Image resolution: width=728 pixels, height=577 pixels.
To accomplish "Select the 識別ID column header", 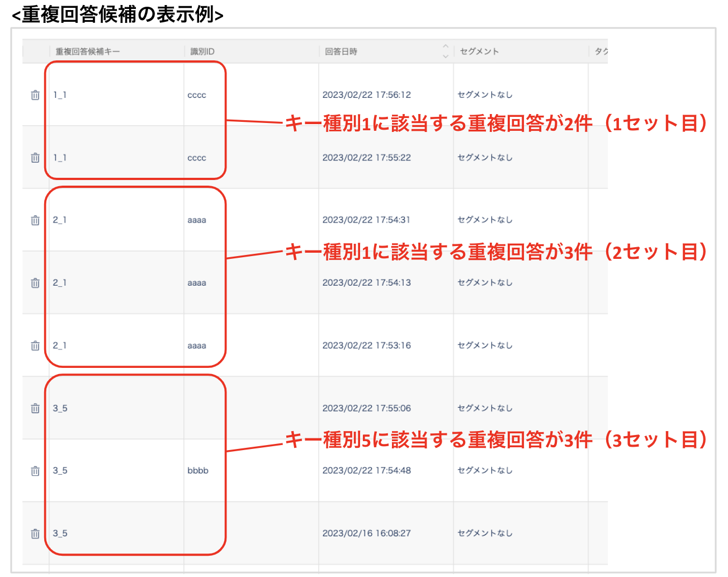I will pyautogui.click(x=202, y=51).
